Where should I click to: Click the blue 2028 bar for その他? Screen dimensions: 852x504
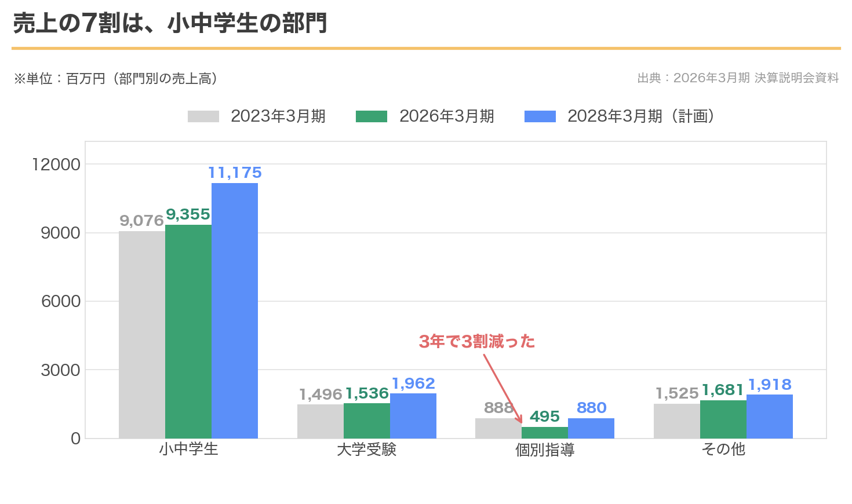pyautogui.click(x=770, y=417)
